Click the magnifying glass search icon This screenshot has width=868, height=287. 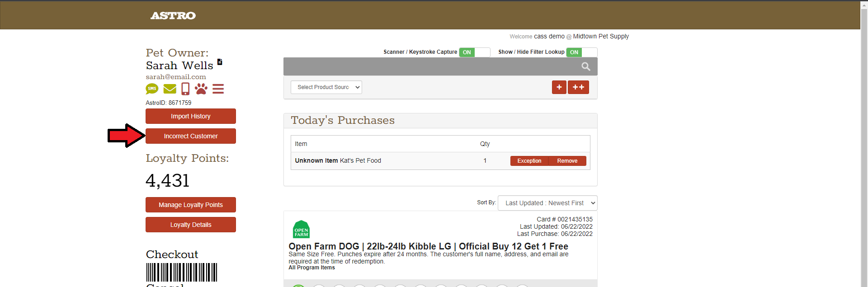pyautogui.click(x=586, y=67)
